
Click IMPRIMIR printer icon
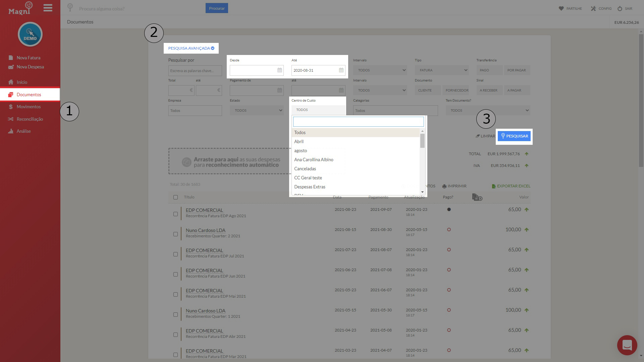pos(444,186)
